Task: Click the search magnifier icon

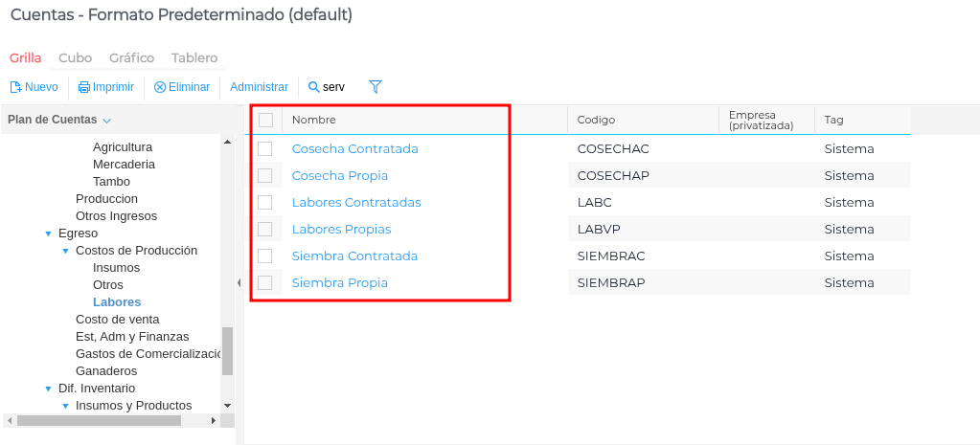Action: 313,87
